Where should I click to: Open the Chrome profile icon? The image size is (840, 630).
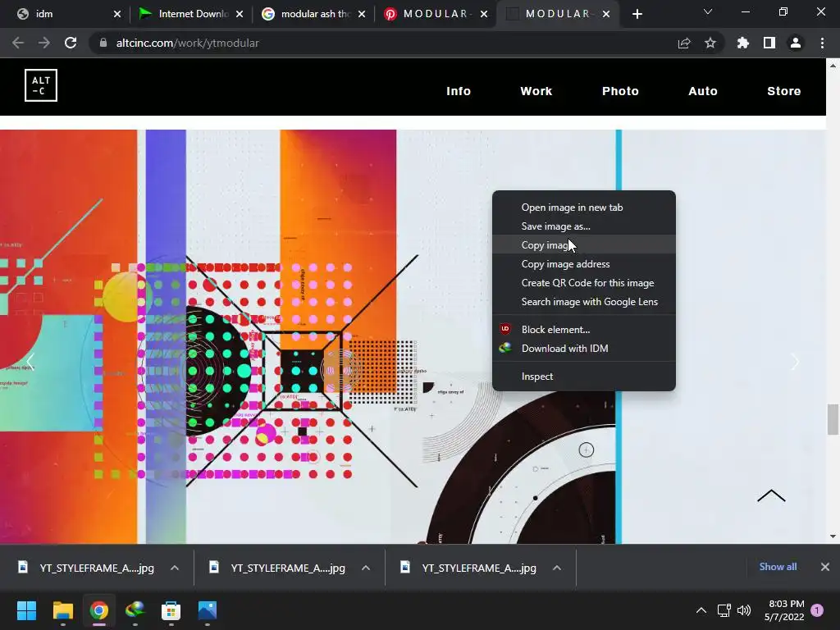tap(796, 43)
